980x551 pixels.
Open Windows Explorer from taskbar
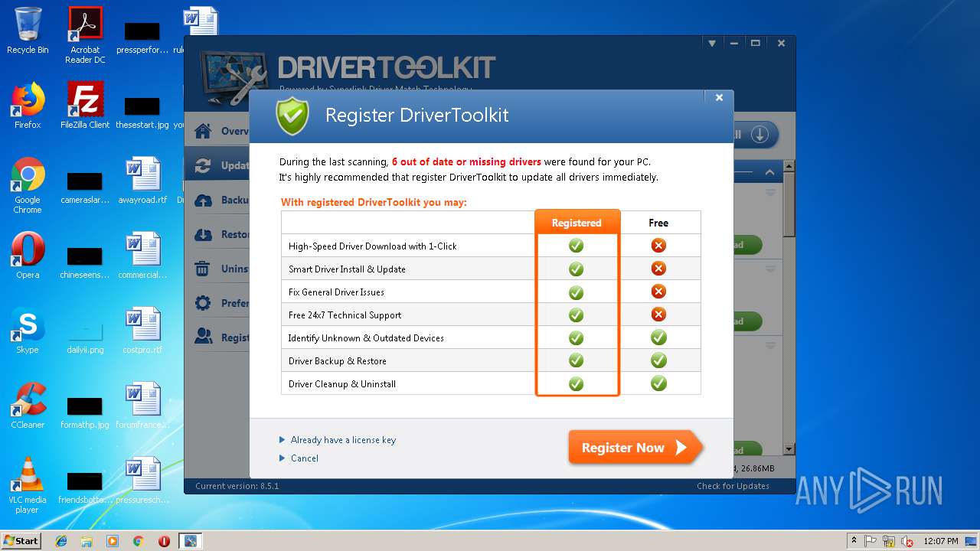[x=87, y=541]
